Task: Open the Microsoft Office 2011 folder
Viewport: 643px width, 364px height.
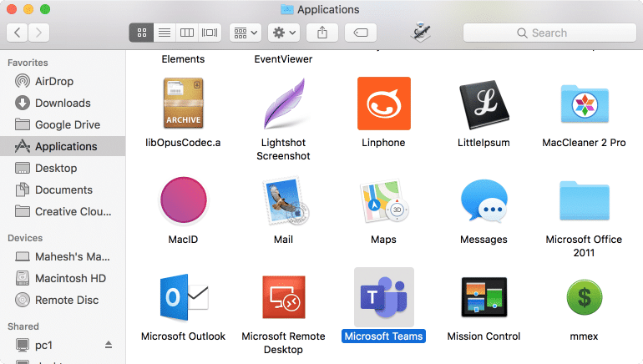Action: click(x=585, y=201)
